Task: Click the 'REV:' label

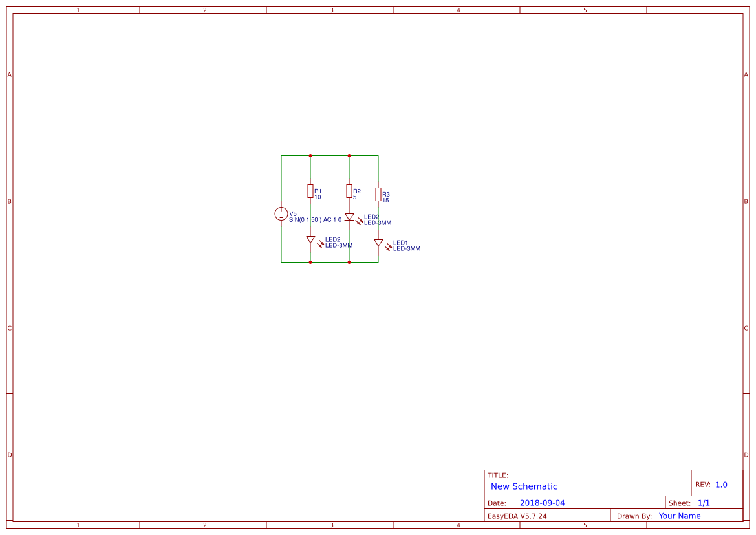Action: (703, 485)
